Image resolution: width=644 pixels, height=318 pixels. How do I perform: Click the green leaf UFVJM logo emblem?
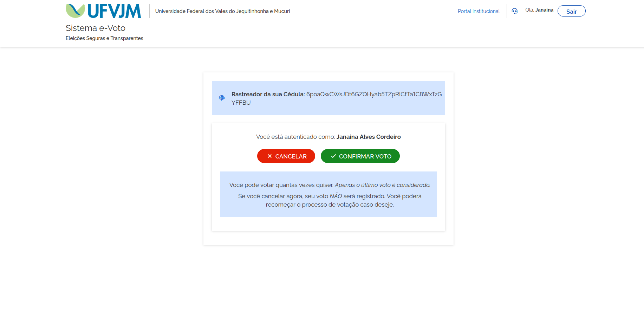(x=75, y=11)
